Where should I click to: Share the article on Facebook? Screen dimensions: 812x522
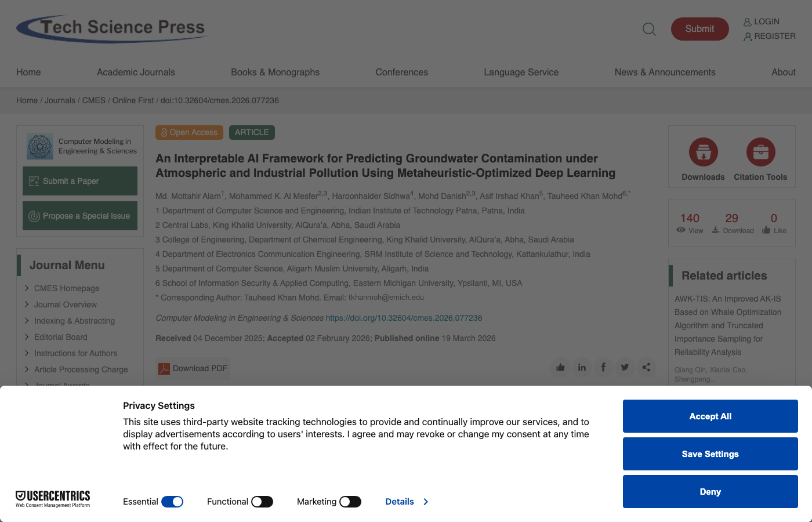click(603, 367)
